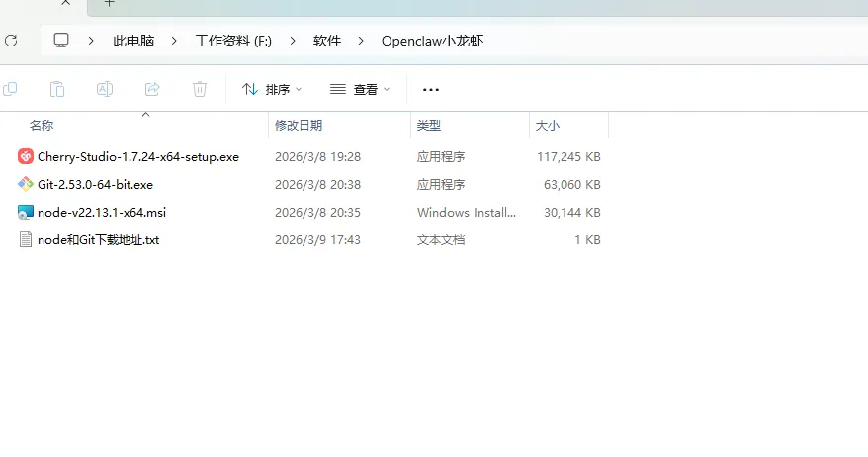Click the Rename icon in the toolbar
The image size is (868, 457).
[x=105, y=89]
